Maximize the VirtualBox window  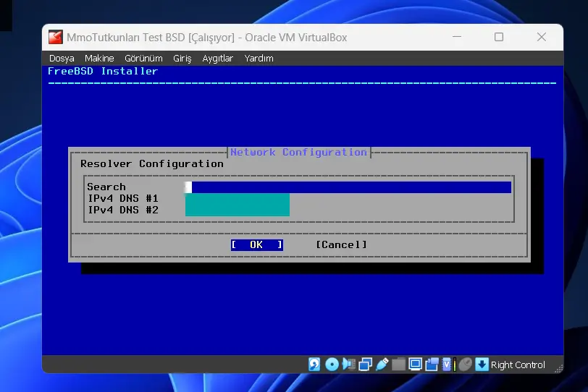pyautogui.click(x=499, y=37)
